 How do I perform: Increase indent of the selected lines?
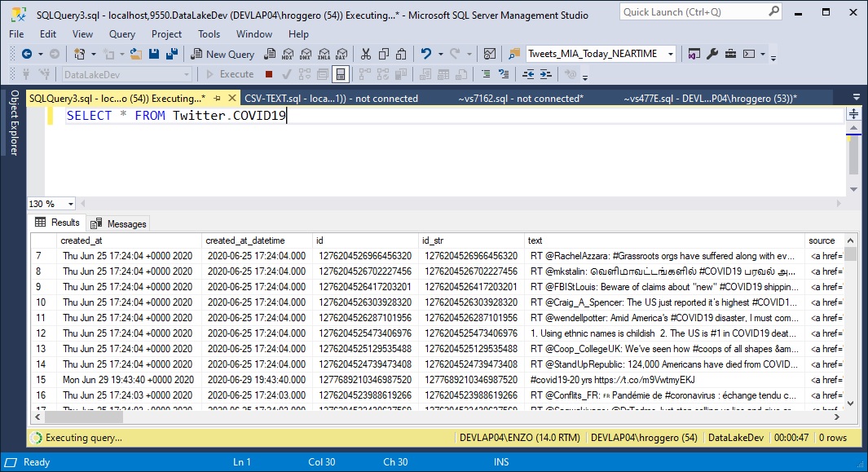coord(546,74)
